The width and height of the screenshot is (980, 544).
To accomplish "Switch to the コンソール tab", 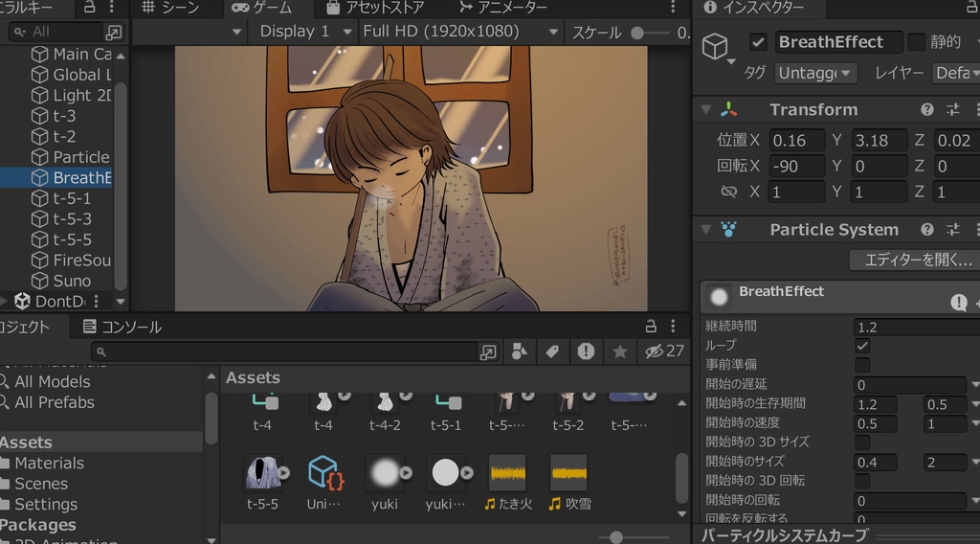I will coord(122,327).
